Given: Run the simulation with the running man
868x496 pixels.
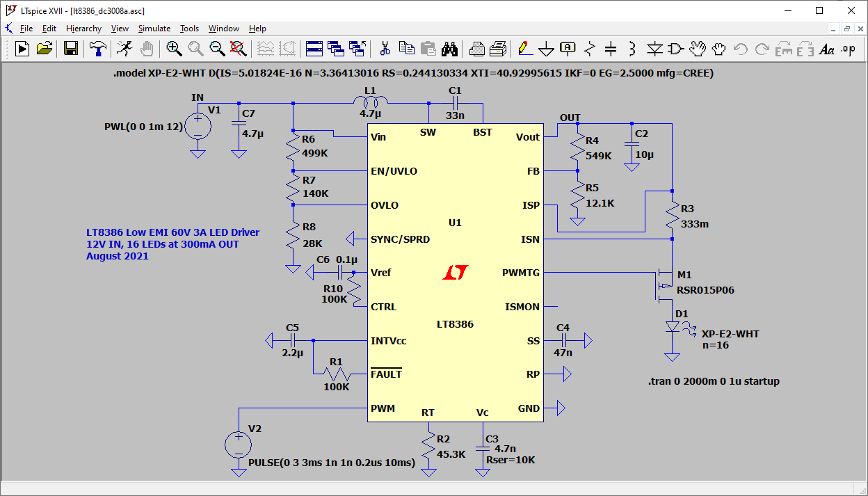Looking at the screenshot, I should click(x=124, y=48).
